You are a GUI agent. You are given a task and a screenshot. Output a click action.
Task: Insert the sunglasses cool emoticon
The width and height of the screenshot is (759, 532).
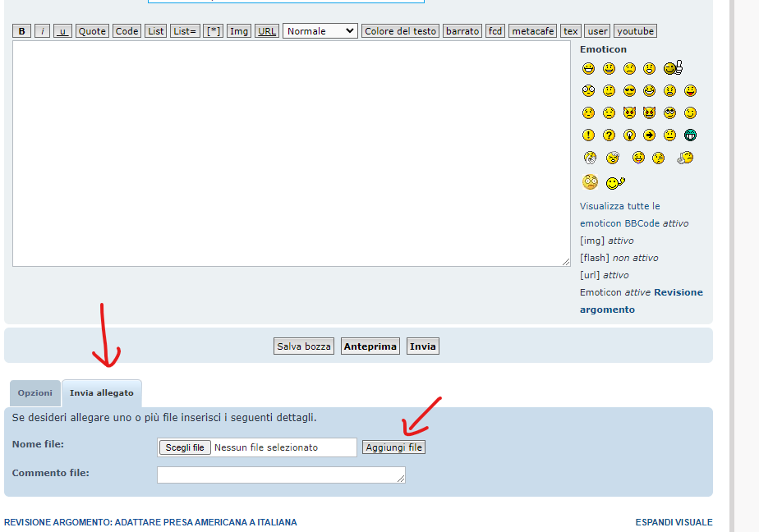click(629, 90)
